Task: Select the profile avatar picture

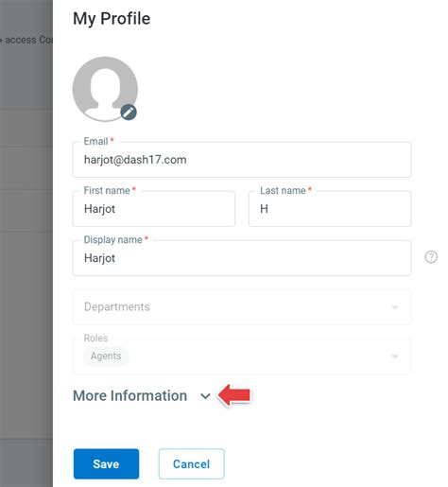Action: 105,89
